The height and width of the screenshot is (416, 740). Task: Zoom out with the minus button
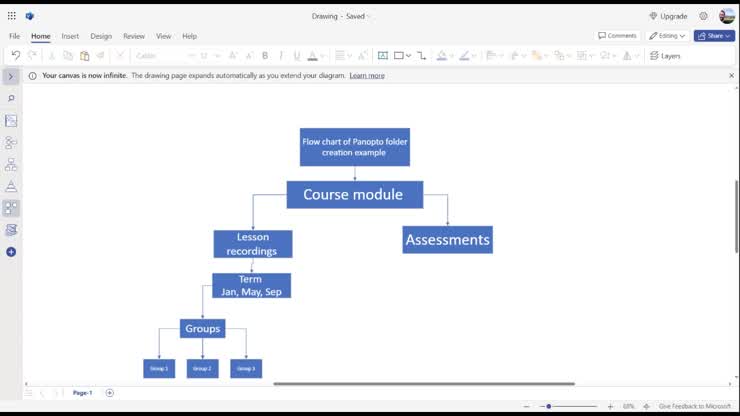point(526,406)
